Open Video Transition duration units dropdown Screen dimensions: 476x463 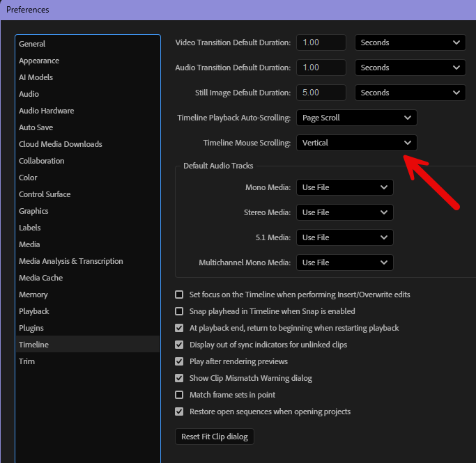coord(410,42)
